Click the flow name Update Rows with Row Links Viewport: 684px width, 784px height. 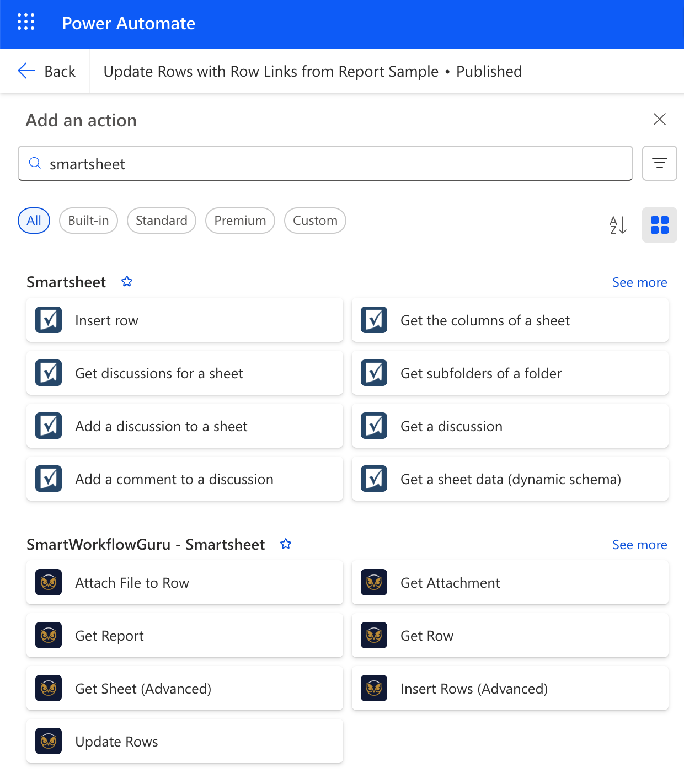(271, 72)
